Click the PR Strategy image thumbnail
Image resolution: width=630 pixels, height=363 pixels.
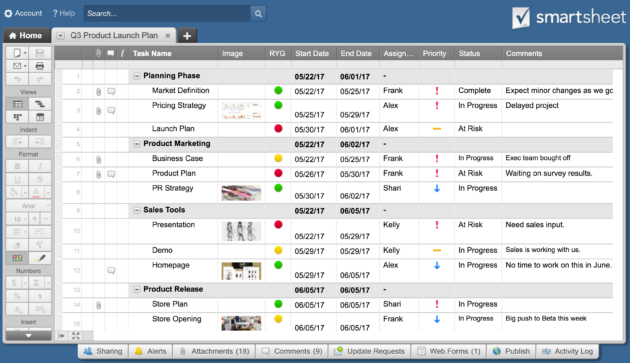pos(241,193)
